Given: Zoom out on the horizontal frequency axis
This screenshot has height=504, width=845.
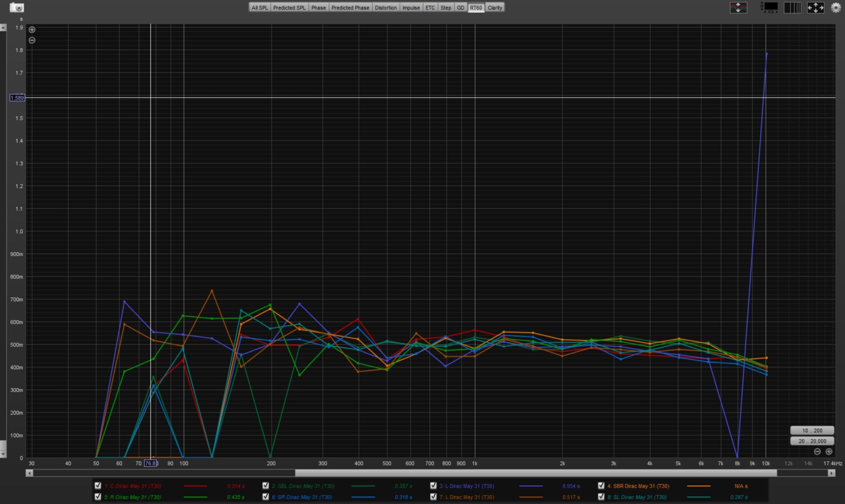Looking at the screenshot, I should 817,451.
